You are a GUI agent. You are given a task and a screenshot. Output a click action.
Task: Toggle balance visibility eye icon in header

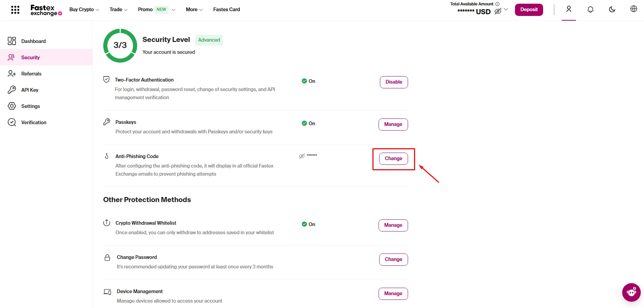click(x=498, y=12)
